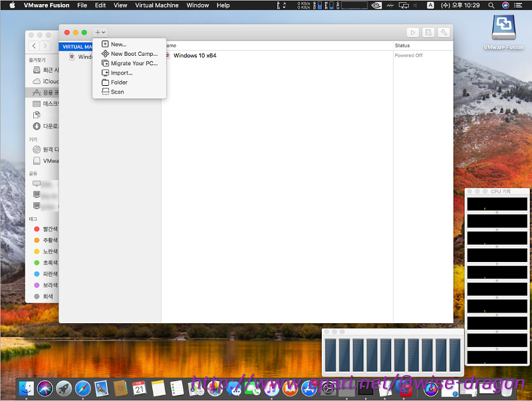
Task: Open the Window menu
Action: 198,5
